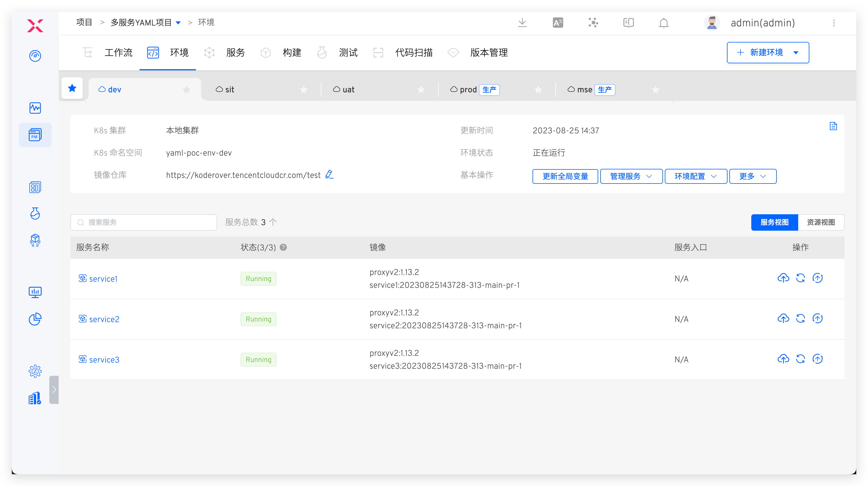The height and width of the screenshot is (486, 868).
Task: Open the 更多 dropdown in basic operations
Action: 752,176
